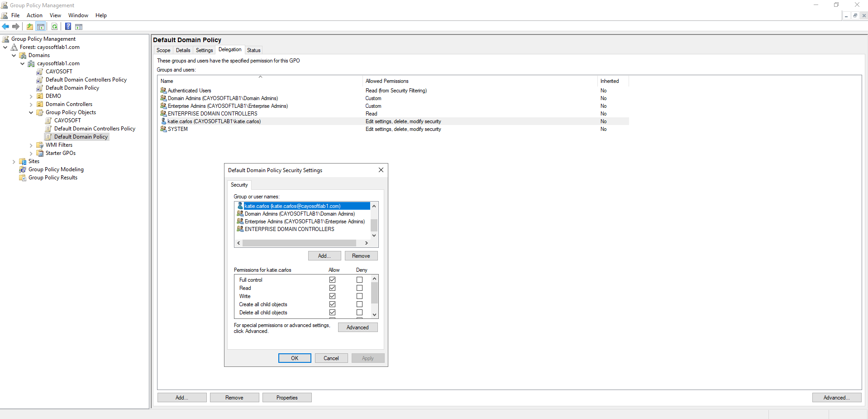Expand the Sites tree node
This screenshot has width=868, height=419.
[14, 161]
